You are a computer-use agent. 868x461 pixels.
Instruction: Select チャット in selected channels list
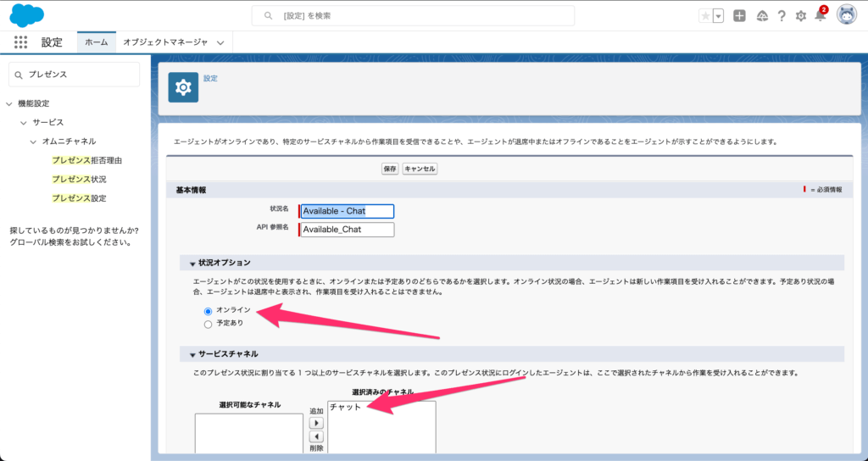(x=346, y=408)
